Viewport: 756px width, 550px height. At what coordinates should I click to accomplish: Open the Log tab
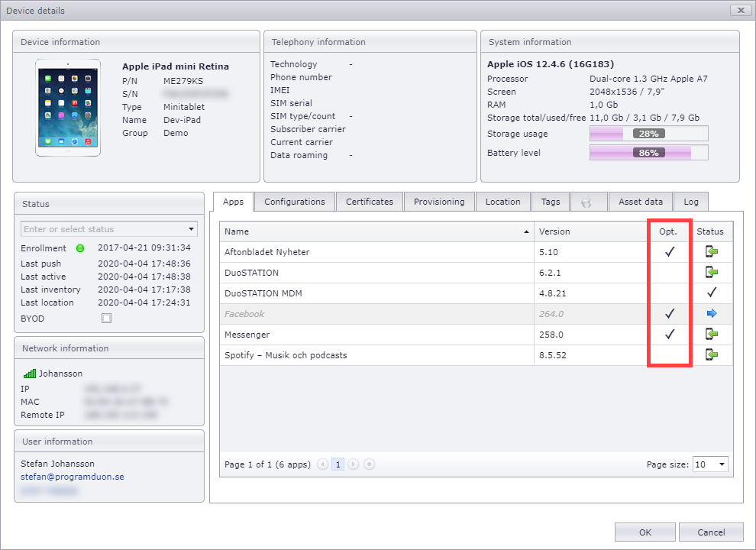(691, 202)
